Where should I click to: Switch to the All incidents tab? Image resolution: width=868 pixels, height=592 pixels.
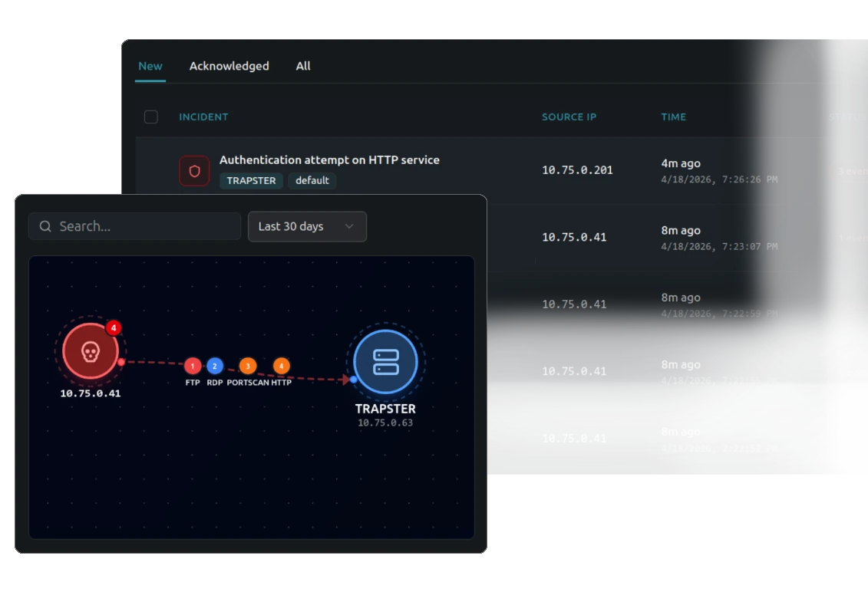(x=302, y=66)
